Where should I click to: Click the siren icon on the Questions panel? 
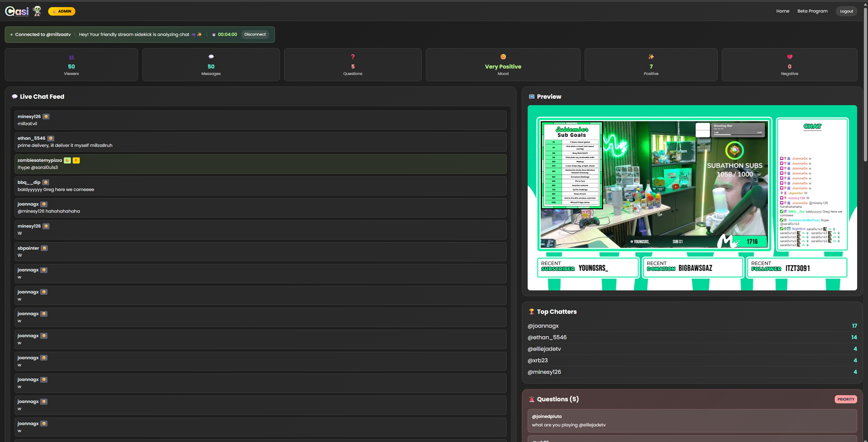click(531, 399)
